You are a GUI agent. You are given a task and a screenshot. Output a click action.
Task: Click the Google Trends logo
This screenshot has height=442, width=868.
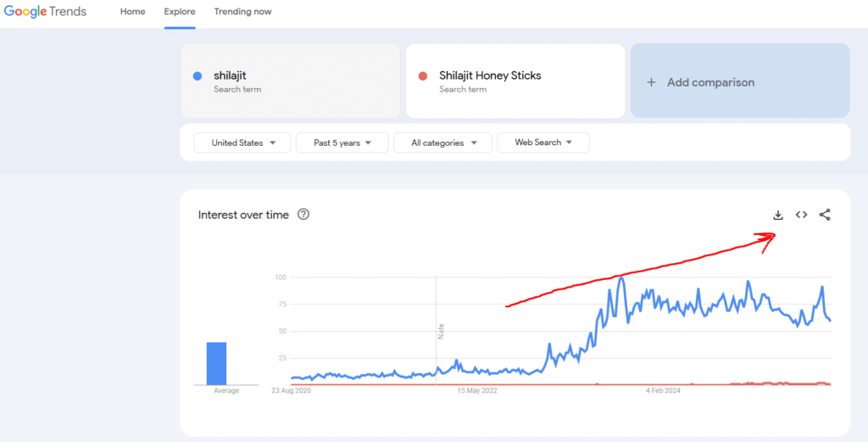(46, 12)
